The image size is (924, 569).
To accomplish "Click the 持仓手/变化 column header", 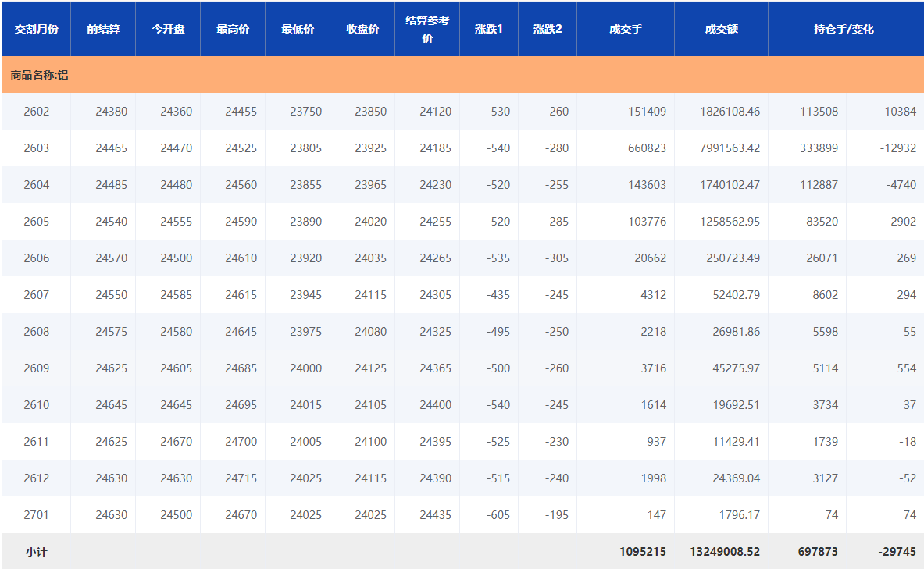I will tap(845, 29).
